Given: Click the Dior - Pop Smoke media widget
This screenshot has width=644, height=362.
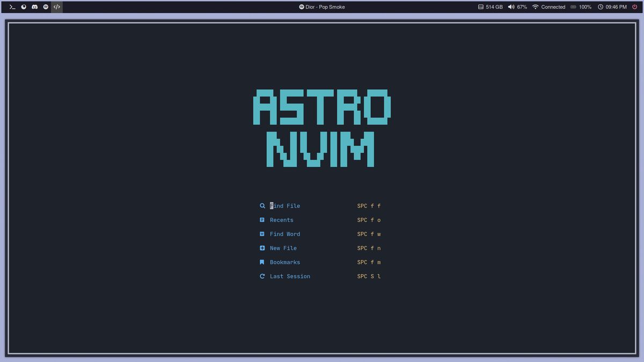Looking at the screenshot, I should pyautogui.click(x=322, y=7).
